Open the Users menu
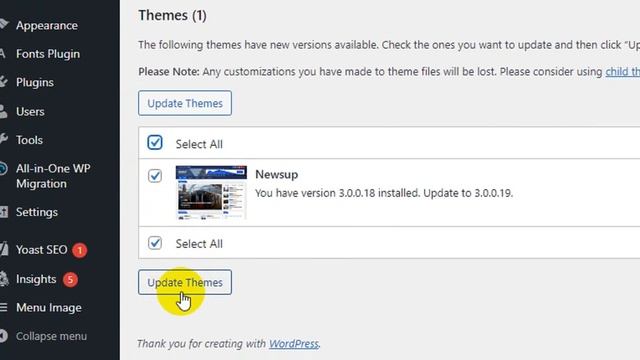The image size is (640, 360). (x=30, y=111)
